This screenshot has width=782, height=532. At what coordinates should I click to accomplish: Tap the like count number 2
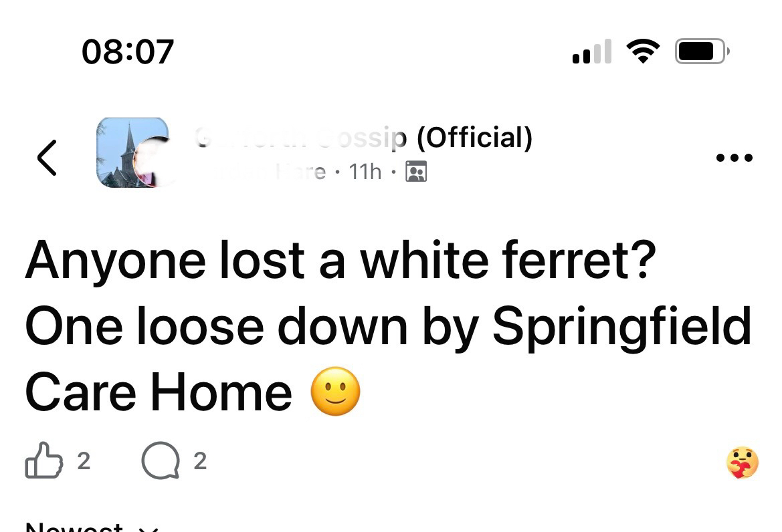pyautogui.click(x=84, y=461)
